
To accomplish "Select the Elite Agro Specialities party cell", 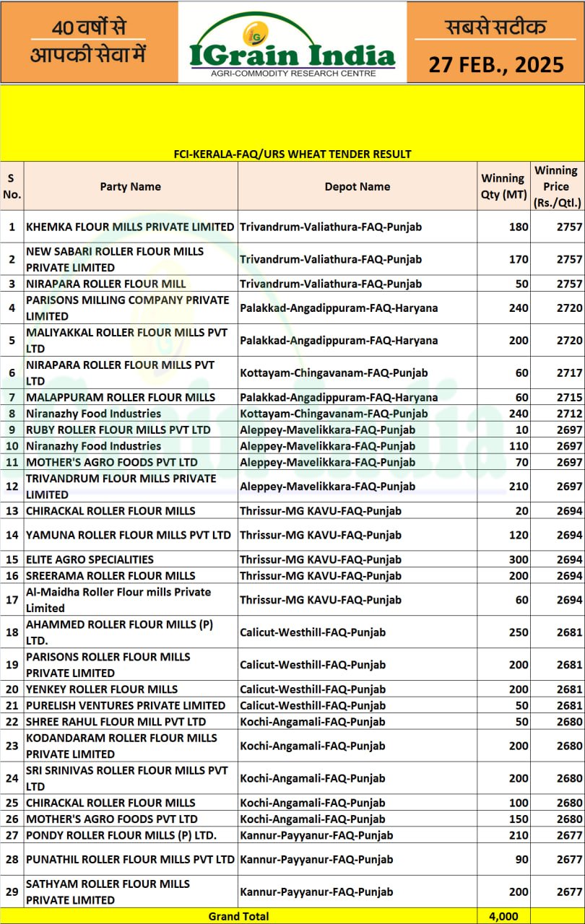I will click(90, 559).
